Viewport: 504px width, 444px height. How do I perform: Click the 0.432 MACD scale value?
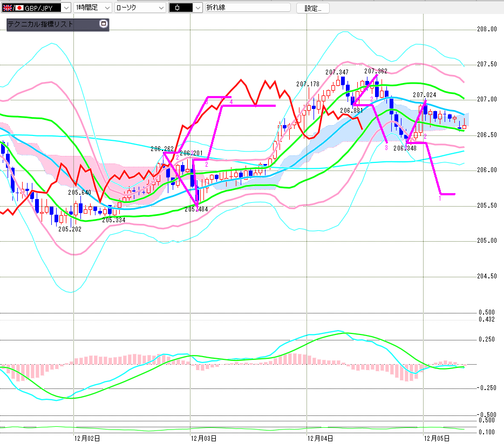487,319
